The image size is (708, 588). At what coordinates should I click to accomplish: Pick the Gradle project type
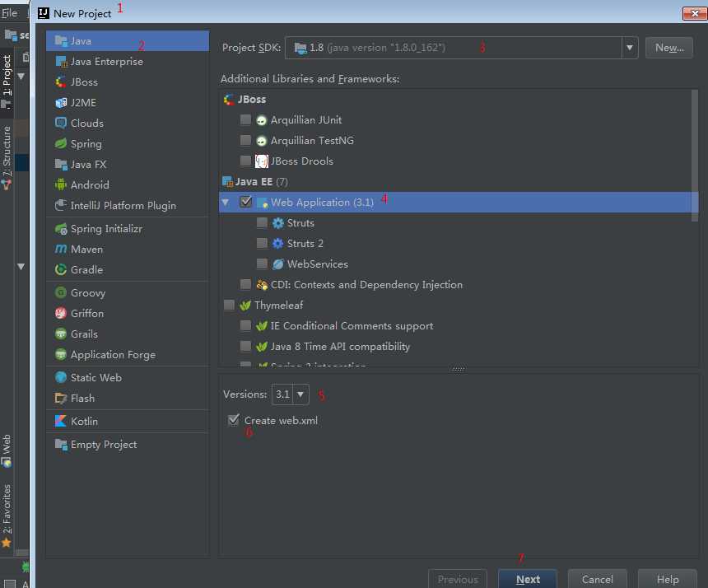point(128,269)
